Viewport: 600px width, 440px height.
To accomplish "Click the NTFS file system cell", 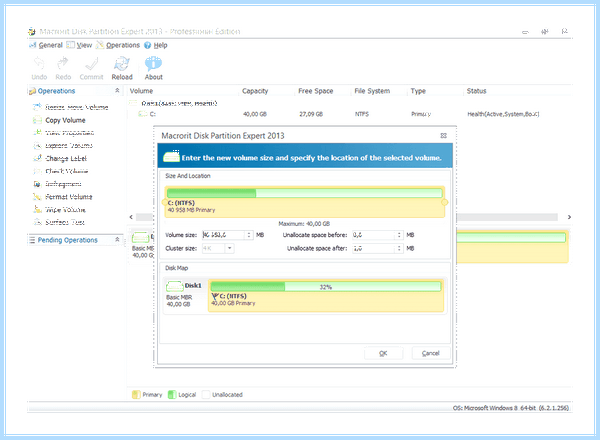I will 362,114.
